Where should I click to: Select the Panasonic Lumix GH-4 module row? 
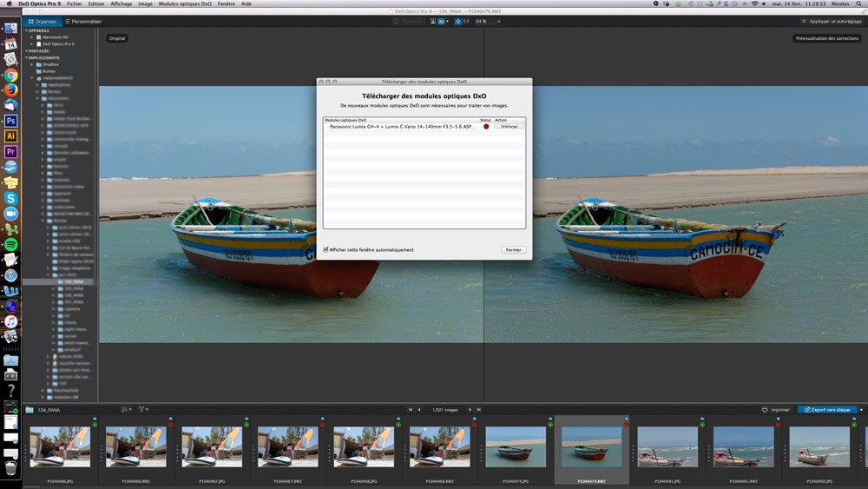pyautogui.click(x=424, y=127)
